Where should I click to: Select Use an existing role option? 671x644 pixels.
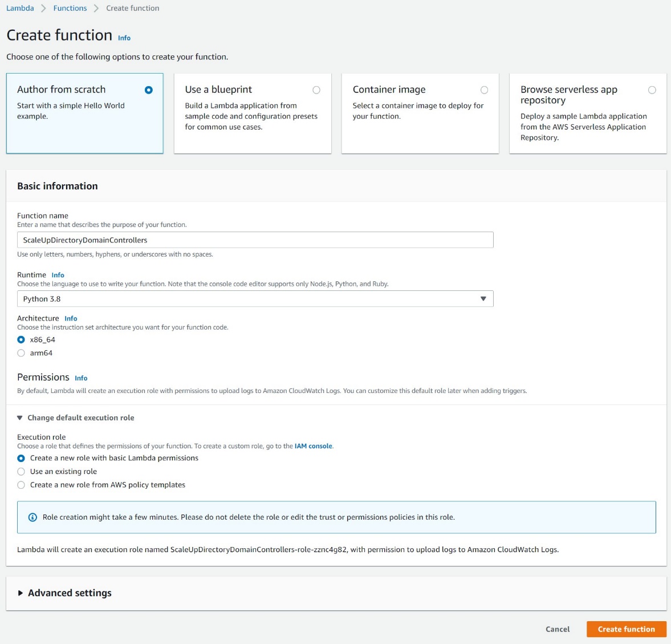click(x=21, y=471)
